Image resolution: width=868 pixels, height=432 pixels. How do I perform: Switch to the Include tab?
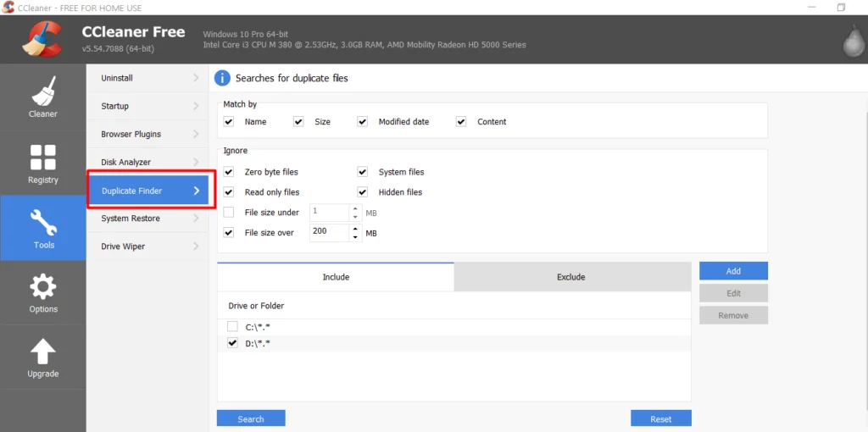pos(336,277)
